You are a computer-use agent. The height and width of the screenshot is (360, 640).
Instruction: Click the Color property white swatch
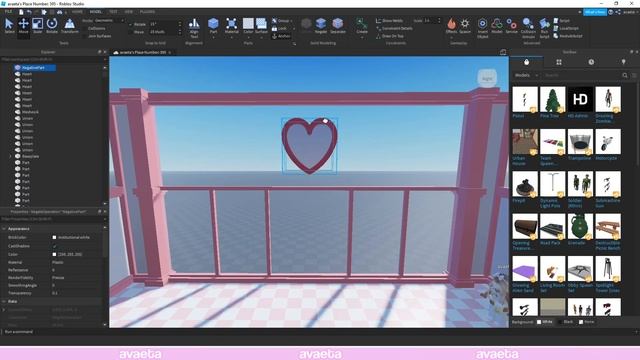tap(54, 254)
